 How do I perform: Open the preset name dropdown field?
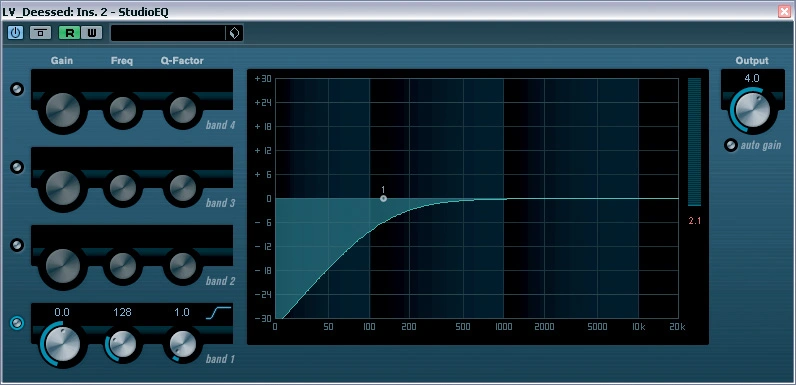[168, 33]
